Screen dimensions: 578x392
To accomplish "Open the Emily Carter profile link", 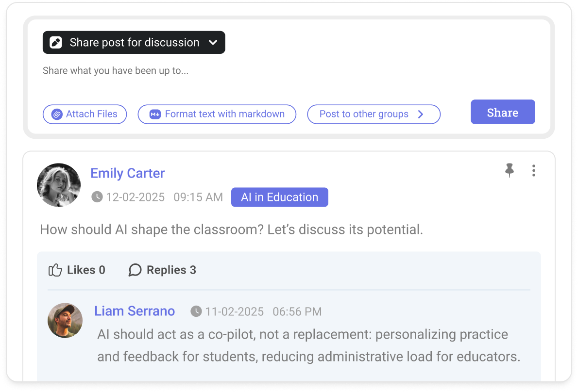I will (128, 173).
